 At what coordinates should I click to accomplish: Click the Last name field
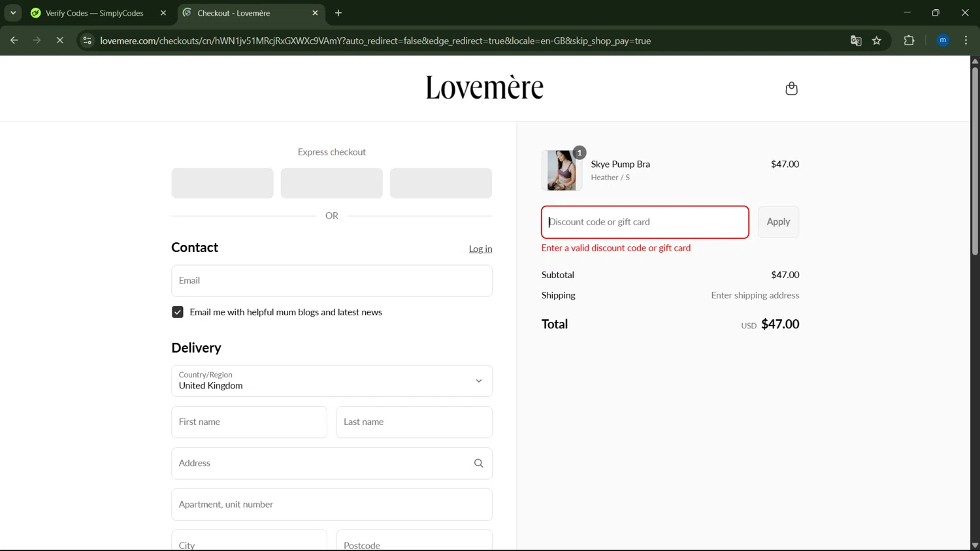tap(414, 422)
